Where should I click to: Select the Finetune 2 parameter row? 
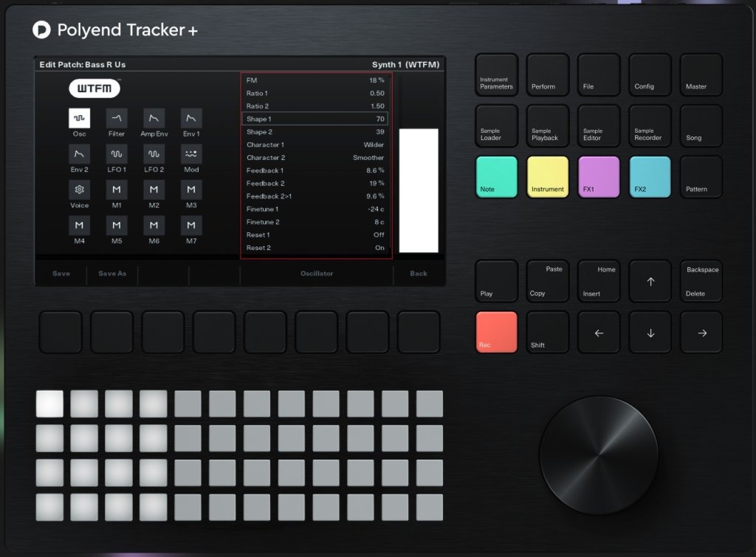[315, 221]
